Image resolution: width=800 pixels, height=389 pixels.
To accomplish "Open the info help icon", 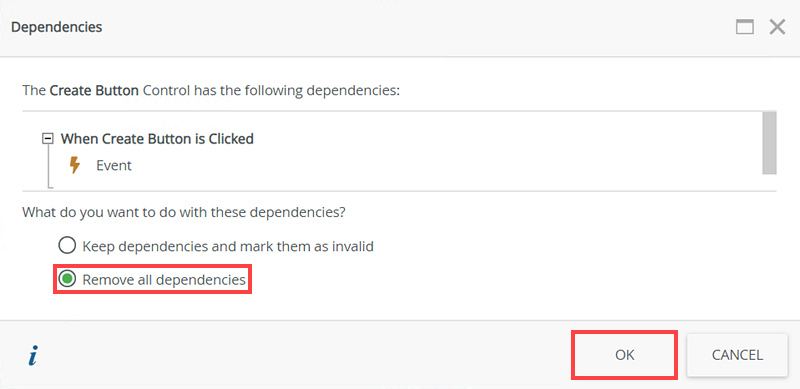I will [33, 356].
